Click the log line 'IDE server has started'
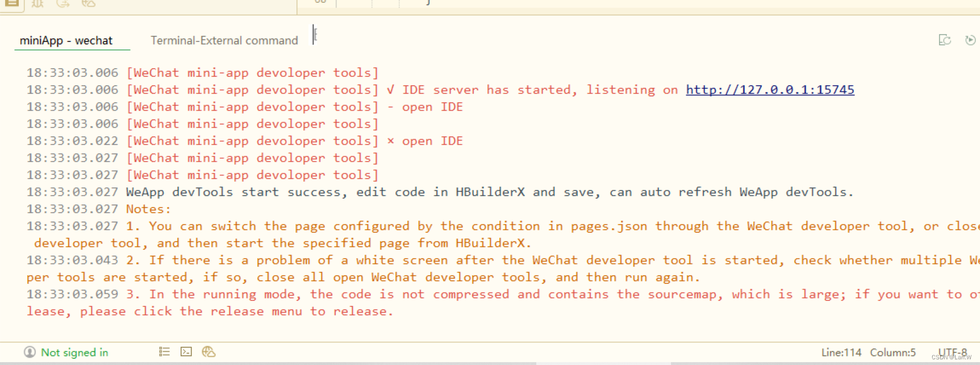Screen dimensions: 980x365 440,90
